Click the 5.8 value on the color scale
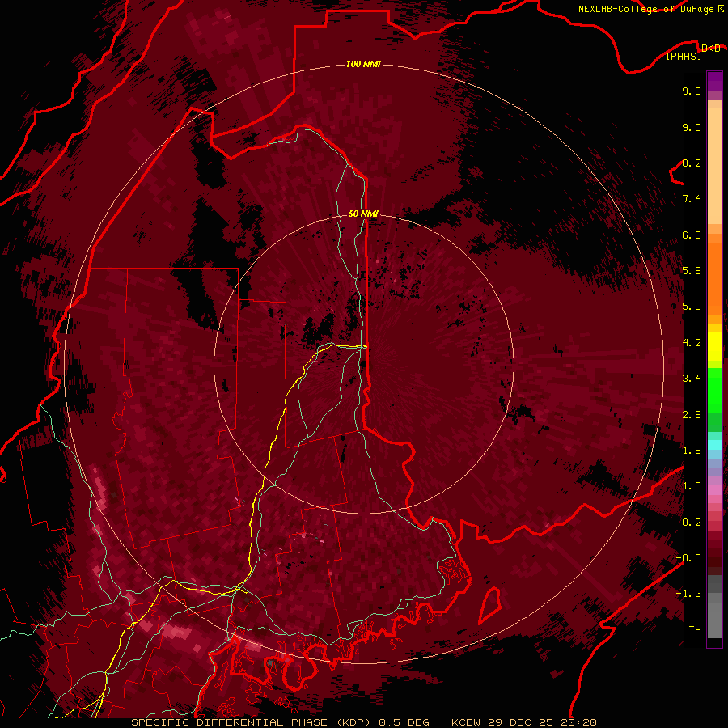The height and width of the screenshot is (728, 728). pyautogui.click(x=692, y=271)
